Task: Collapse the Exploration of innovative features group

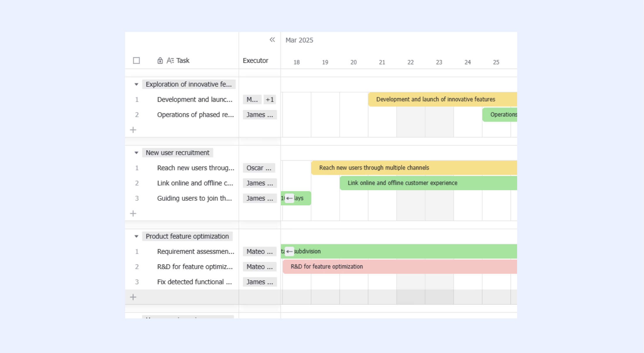Action: pos(136,84)
